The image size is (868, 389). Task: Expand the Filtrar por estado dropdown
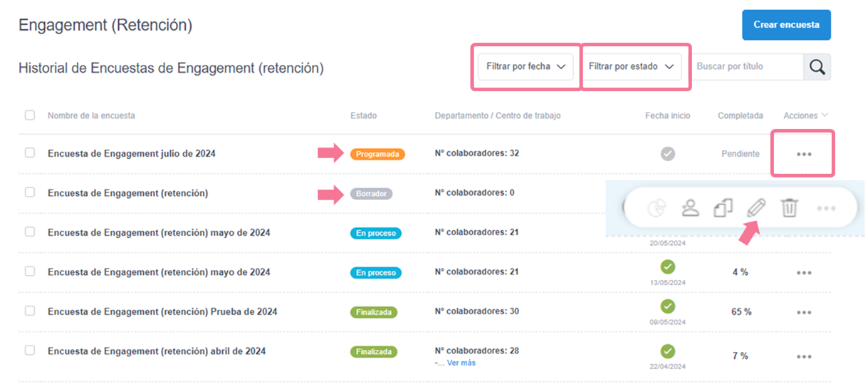point(631,66)
